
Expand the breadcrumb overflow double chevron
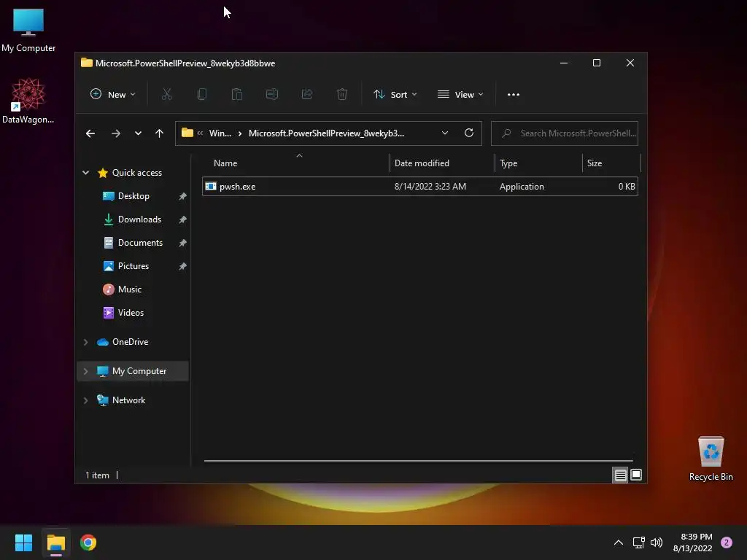click(x=200, y=133)
